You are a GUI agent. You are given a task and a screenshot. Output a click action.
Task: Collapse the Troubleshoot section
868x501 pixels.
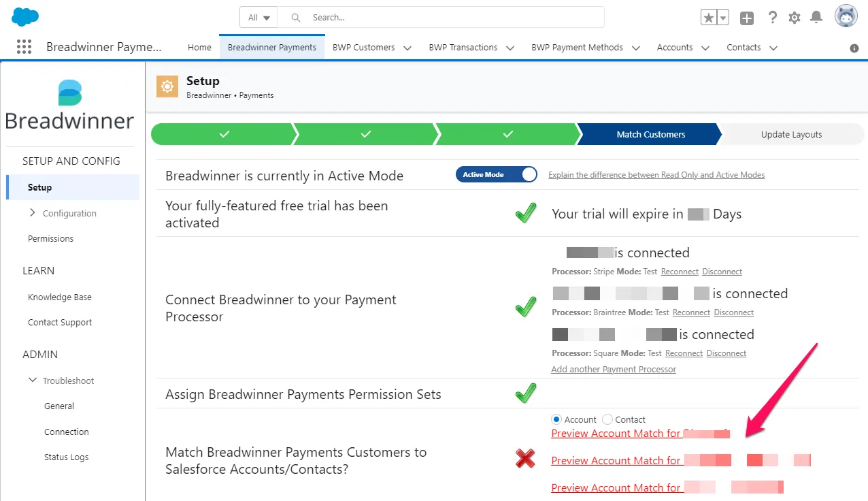click(33, 381)
